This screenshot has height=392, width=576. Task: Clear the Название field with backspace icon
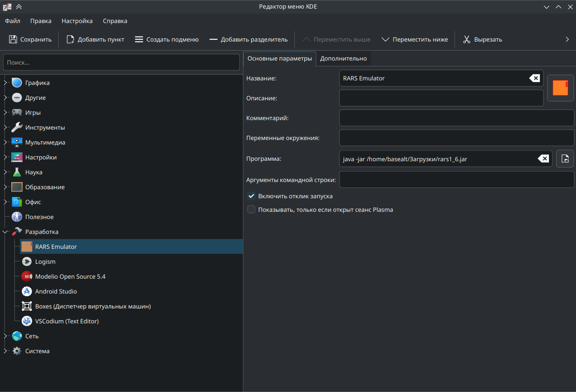534,78
